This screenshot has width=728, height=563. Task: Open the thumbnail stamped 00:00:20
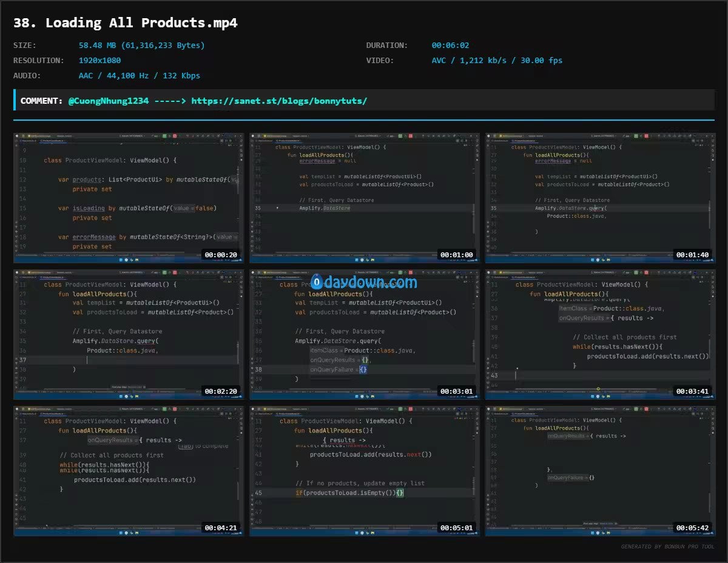[x=129, y=198]
